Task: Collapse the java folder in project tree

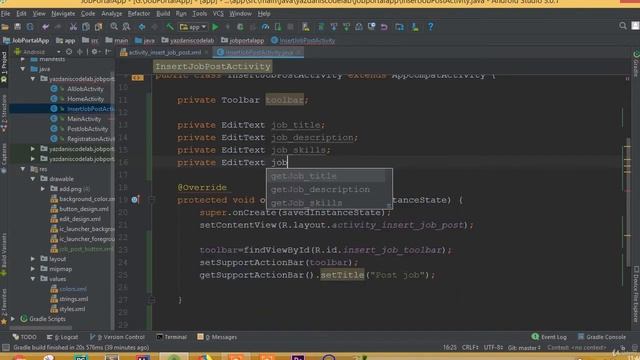Action: 23,69
